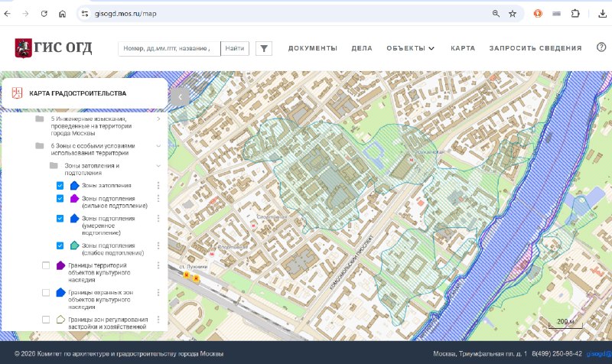This screenshot has height=364, width=612.
Task: Open the ОБЪЕКТЫ dropdown menu
Action: pos(411,48)
